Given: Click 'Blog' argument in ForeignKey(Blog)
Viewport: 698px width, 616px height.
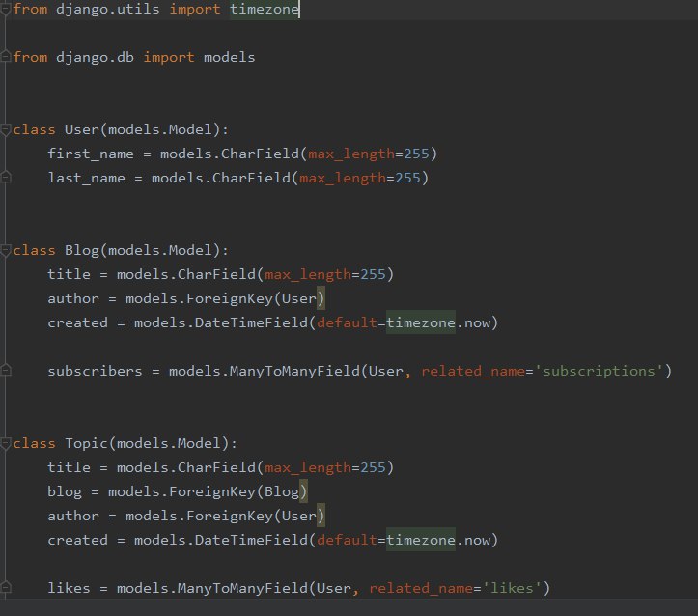Looking at the screenshot, I should click(x=281, y=491).
